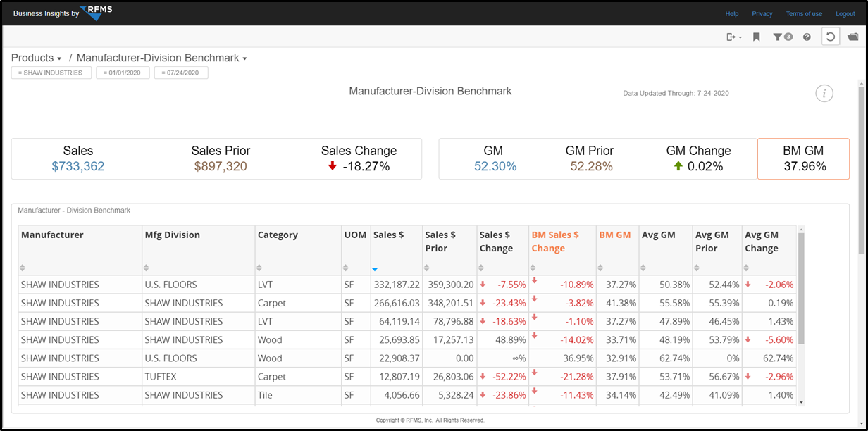Sort by Mfg Division column arrows
Screen dimensions: 868x431
tap(146, 268)
